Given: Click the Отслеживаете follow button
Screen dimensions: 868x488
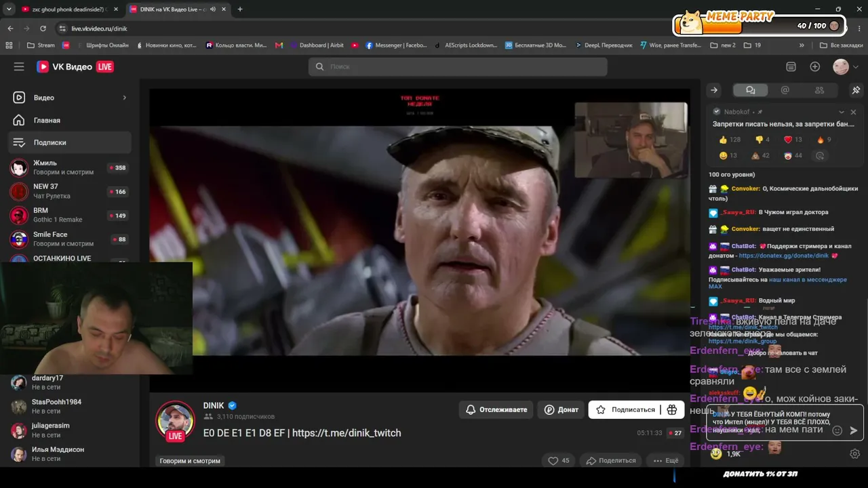Looking at the screenshot, I should pos(496,409).
